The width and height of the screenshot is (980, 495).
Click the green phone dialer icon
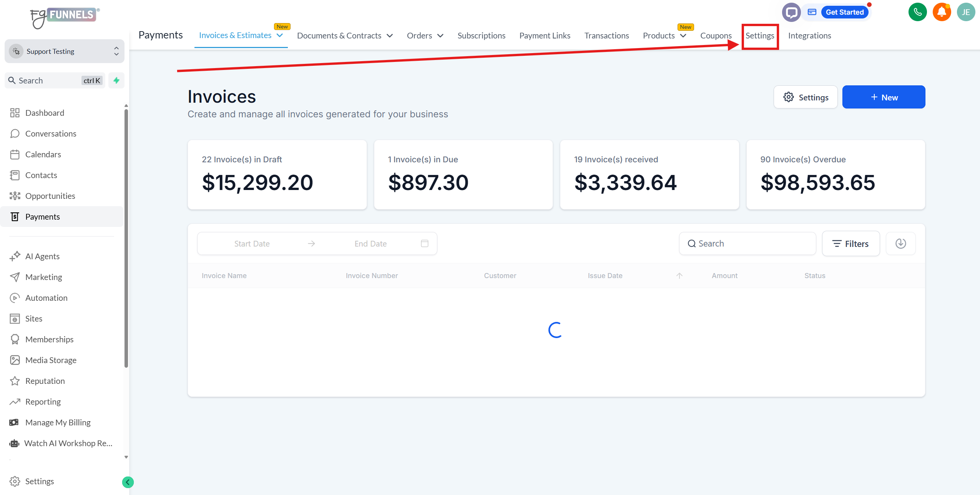pyautogui.click(x=917, y=12)
